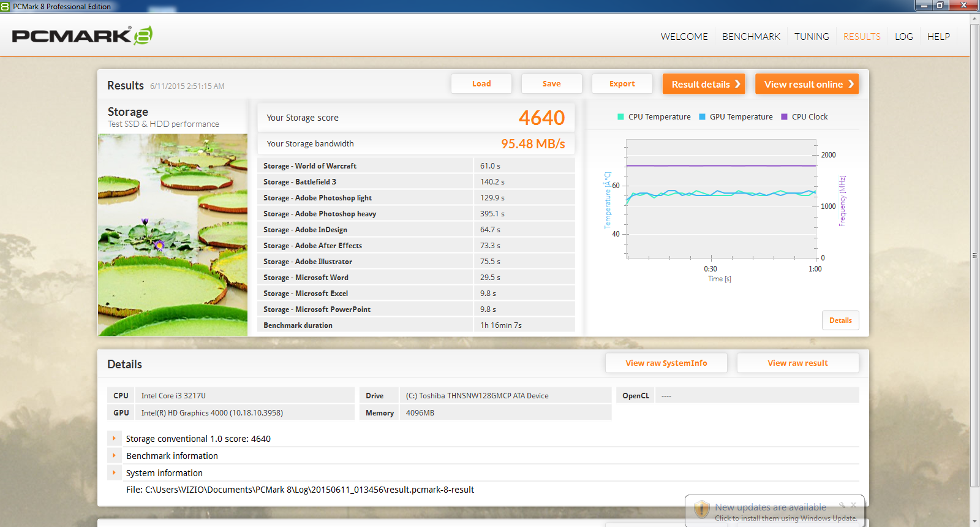
Task: Switch to the Benchmark tab
Action: pyautogui.click(x=751, y=37)
